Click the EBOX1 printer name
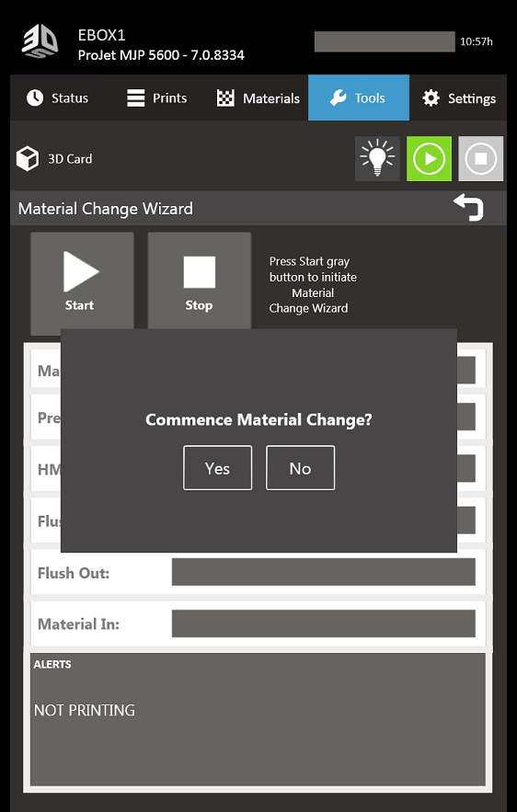 click(101, 35)
